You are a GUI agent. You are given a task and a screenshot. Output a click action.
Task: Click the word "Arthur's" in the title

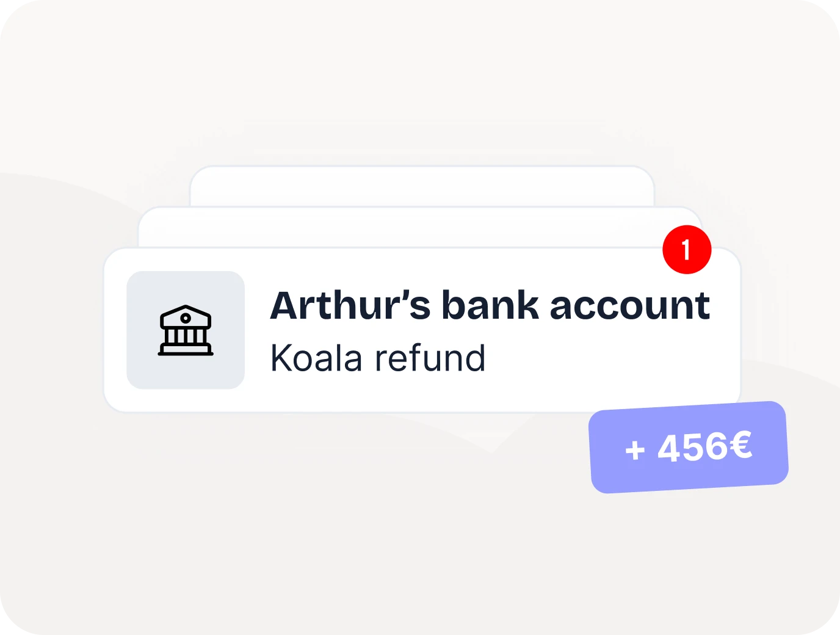point(350,305)
